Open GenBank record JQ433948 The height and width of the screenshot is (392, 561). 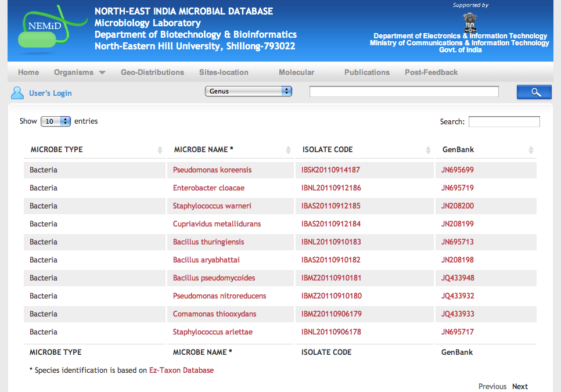(x=458, y=278)
